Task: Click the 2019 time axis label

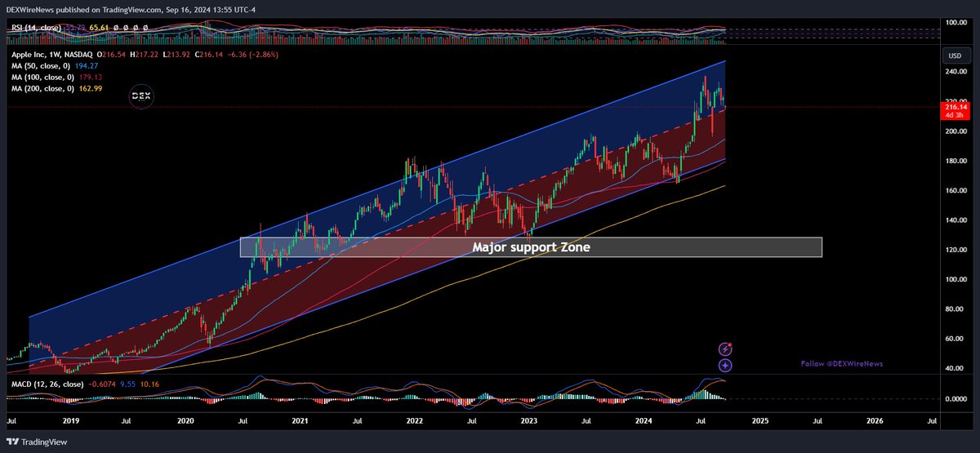Action: 70,422
